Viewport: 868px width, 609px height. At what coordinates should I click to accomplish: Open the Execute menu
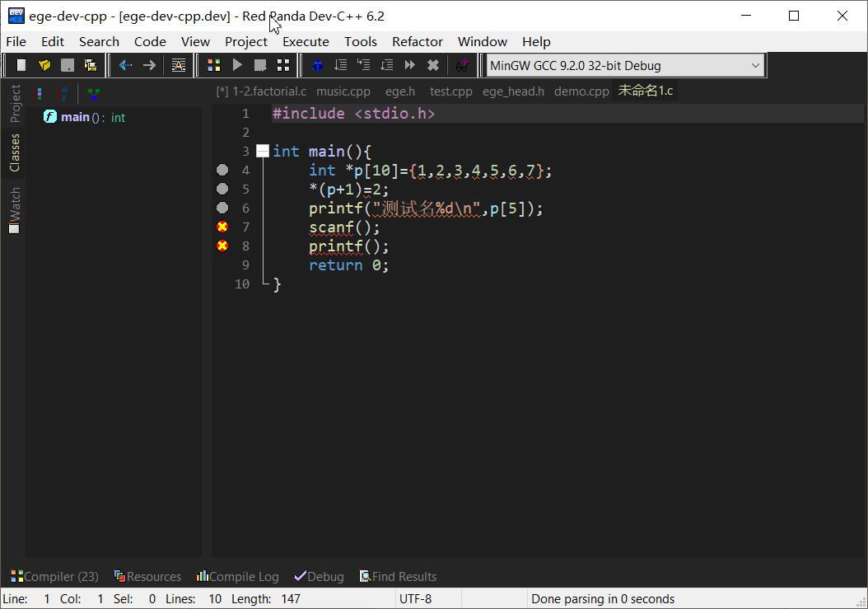pos(306,41)
